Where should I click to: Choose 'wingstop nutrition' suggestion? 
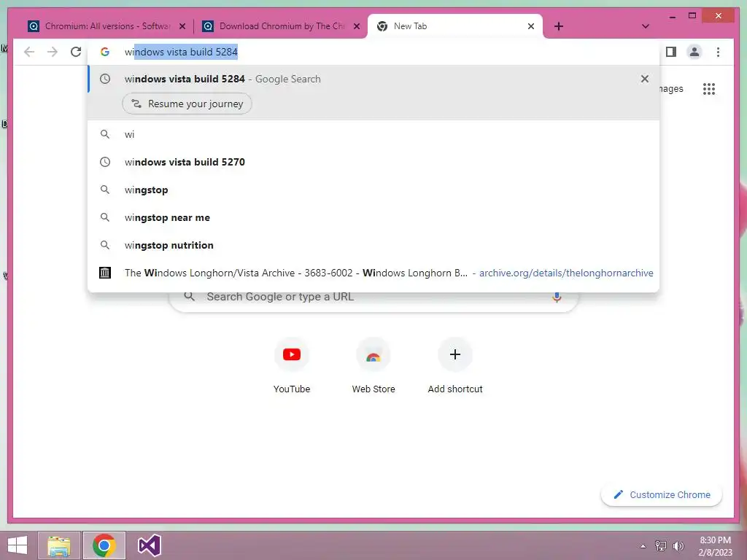374,245
